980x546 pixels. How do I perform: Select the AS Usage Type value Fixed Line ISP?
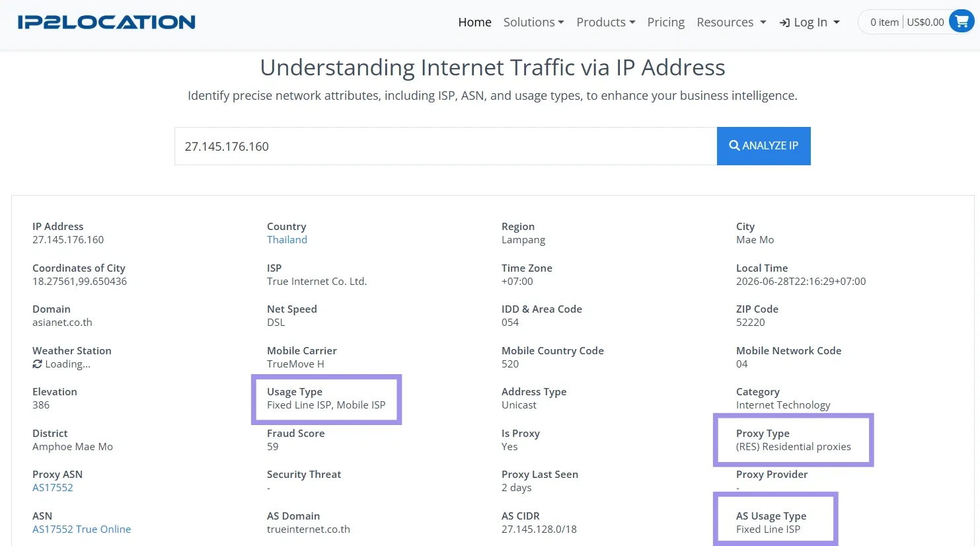tap(768, 529)
